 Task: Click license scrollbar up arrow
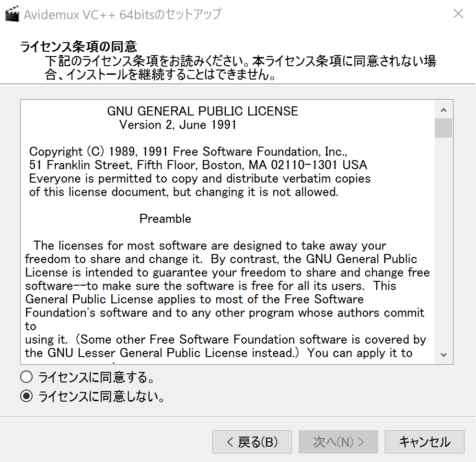coord(443,110)
